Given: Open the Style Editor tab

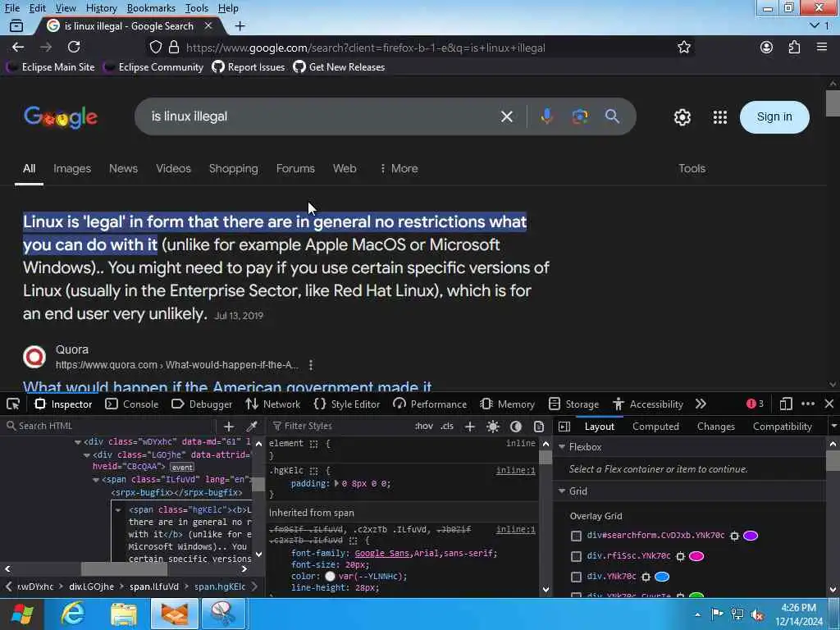Looking at the screenshot, I should point(347,404).
